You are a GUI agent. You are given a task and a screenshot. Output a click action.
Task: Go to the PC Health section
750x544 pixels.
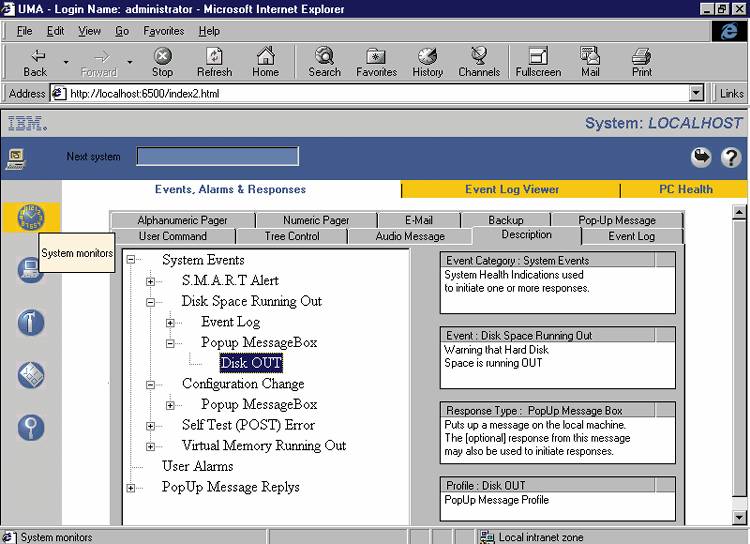point(685,189)
